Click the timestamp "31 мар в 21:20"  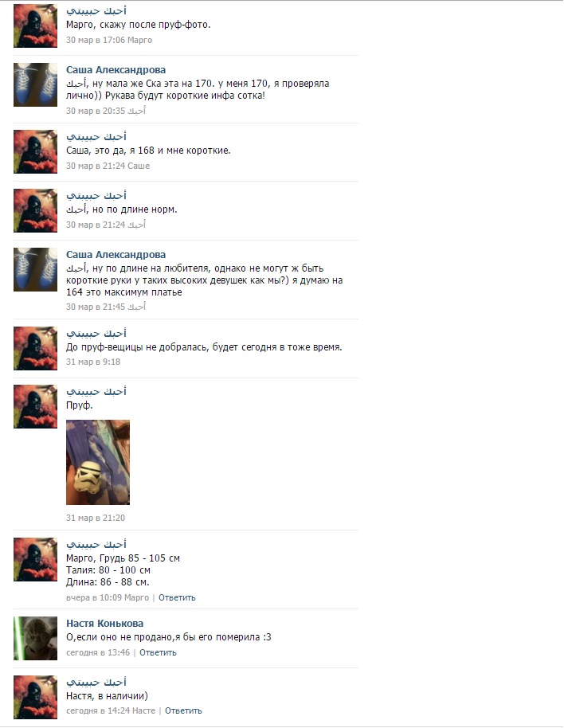[x=95, y=518]
